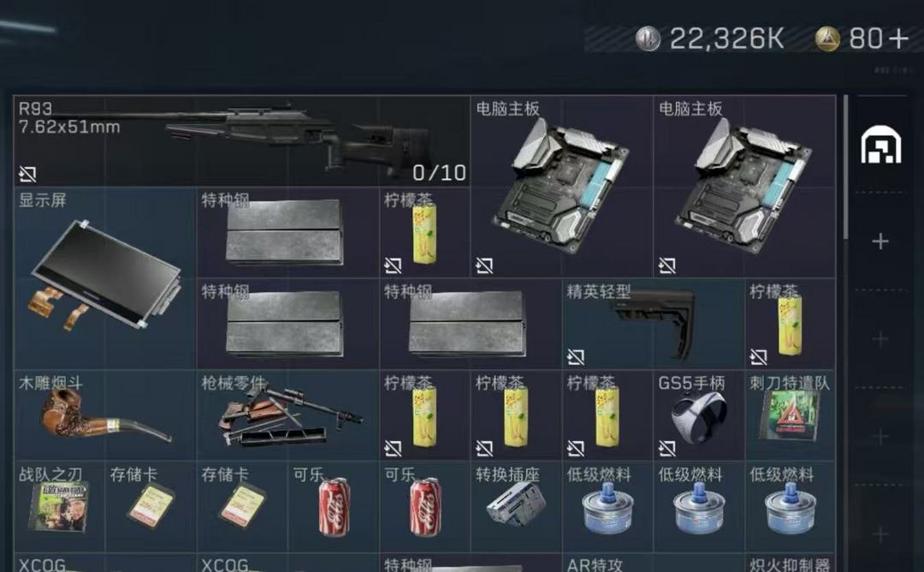Click the 显示屏 display screen item
The image size is (924, 572).
pyautogui.click(x=105, y=277)
